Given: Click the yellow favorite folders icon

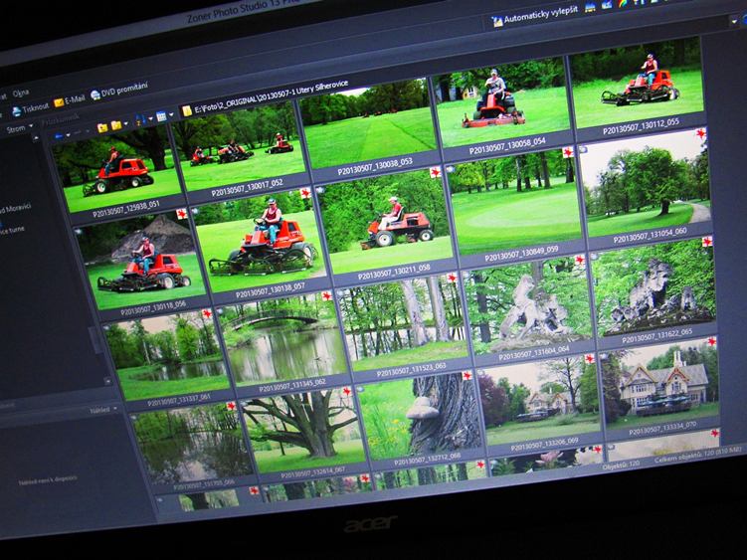Looking at the screenshot, I should [x=116, y=125].
